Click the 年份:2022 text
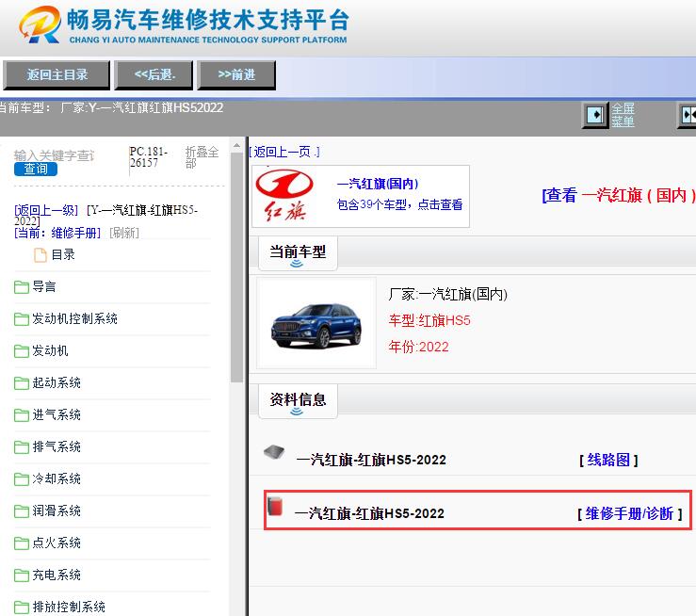This screenshot has height=616, width=696. (418, 347)
